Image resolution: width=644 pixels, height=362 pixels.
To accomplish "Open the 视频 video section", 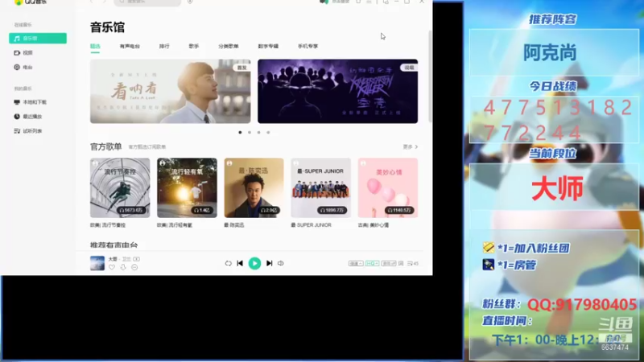I will pyautogui.click(x=24, y=53).
